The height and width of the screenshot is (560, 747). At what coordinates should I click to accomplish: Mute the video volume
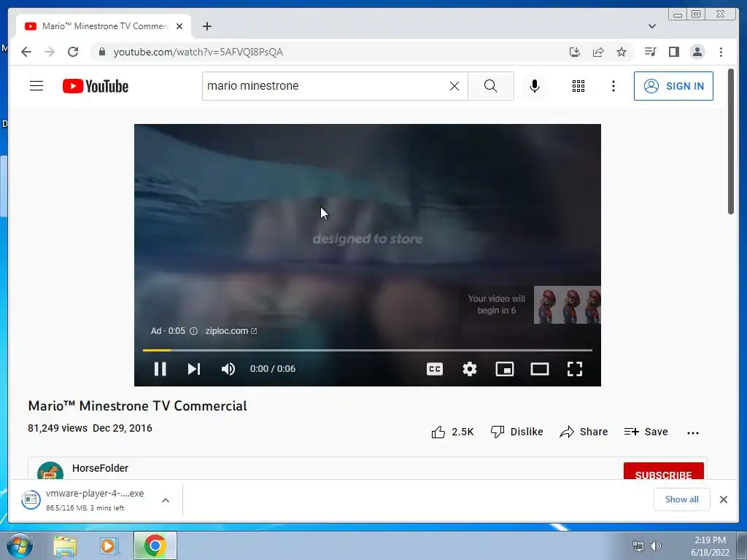[x=228, y=368]
